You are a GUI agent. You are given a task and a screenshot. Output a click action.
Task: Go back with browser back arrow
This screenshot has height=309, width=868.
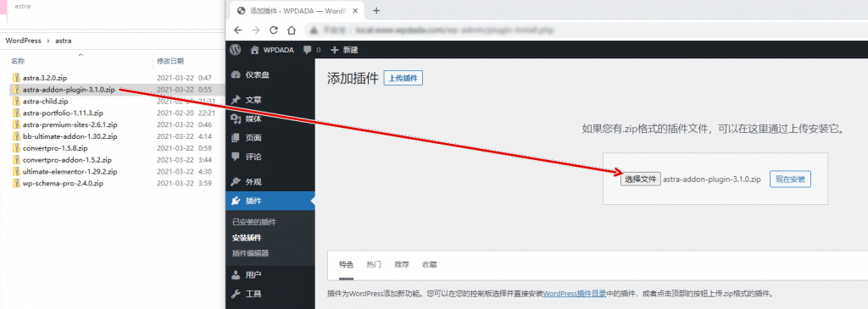(x=238, y=30)
